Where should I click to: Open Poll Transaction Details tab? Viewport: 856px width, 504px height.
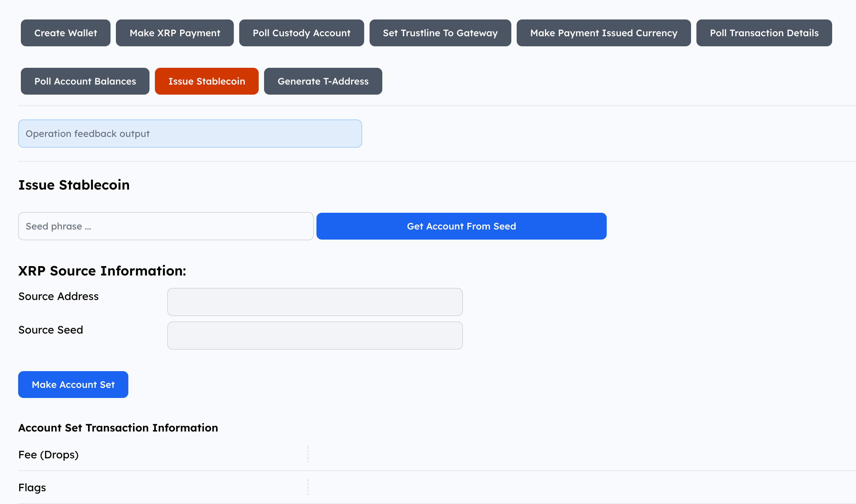click(764, 33)
